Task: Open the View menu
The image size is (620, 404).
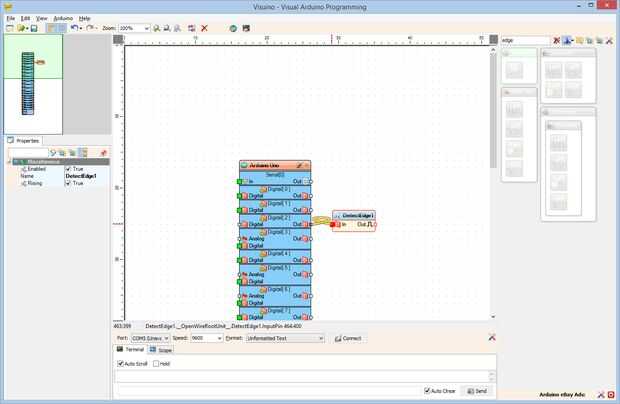Action: click(x=42, y=19)
